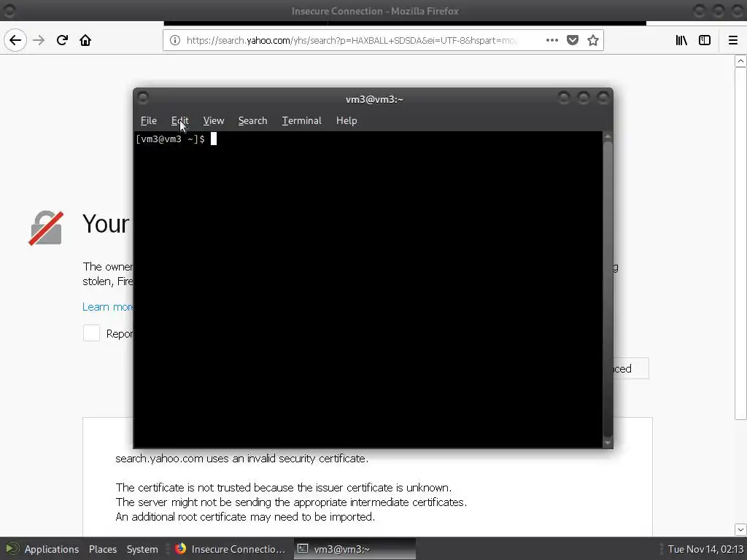Image resolution: width=747 pixels, height=560 pixels.
Task: Open the terminal Search menu
Action: (x=252, y=120)
